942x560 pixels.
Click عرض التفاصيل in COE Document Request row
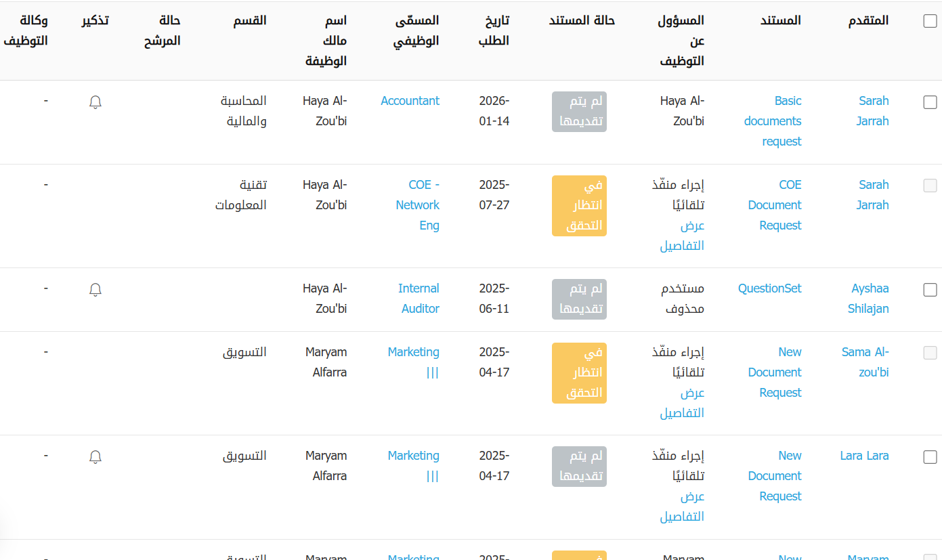(x=683, y=236)
